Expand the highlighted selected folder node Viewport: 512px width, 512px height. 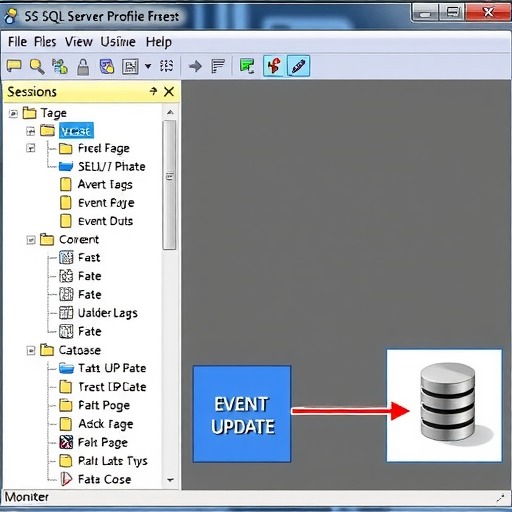pyautogui.click(x=30, y=131)
